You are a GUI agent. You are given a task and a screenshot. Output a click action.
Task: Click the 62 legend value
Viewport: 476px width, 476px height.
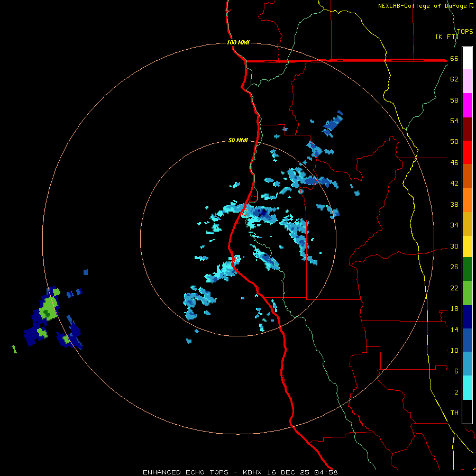454,79
